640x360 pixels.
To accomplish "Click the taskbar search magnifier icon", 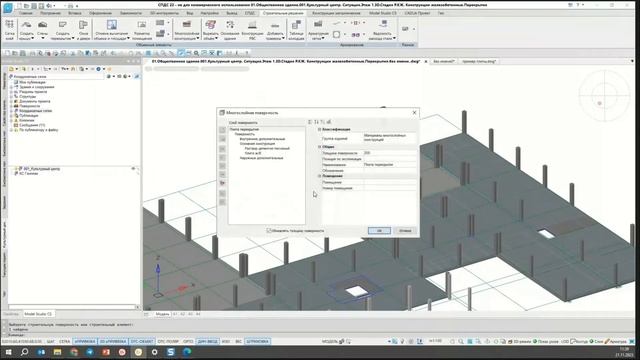I will (x=24, y=351).
